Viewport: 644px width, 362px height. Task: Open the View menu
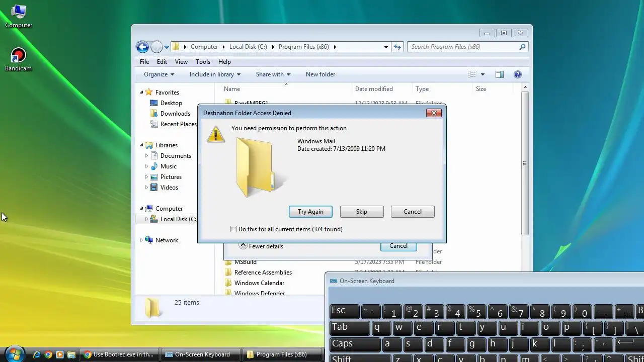(181, 62)
